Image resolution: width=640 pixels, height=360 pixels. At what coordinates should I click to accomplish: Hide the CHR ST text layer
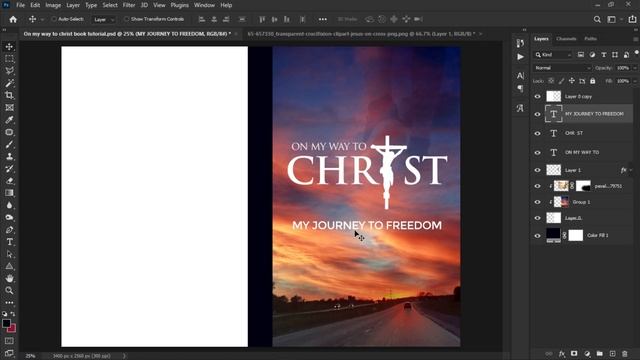click(538, 133)
